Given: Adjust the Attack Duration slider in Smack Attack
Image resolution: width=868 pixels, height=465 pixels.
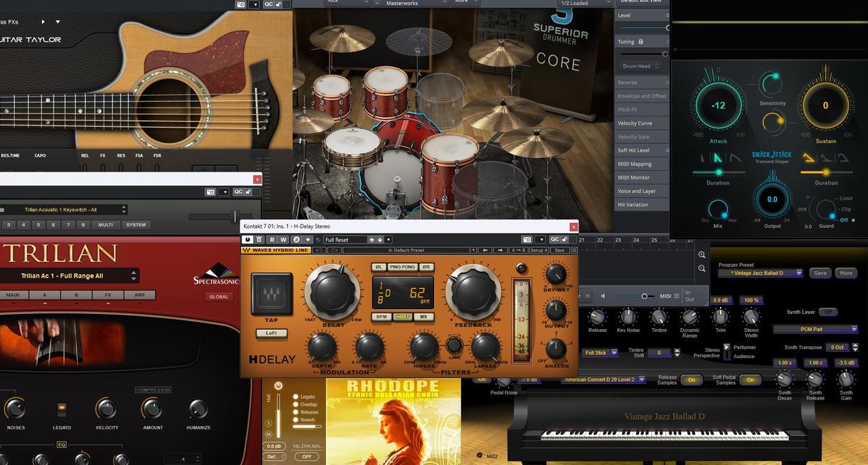Looking at the screenshot, I should click(x=718, y=172).
